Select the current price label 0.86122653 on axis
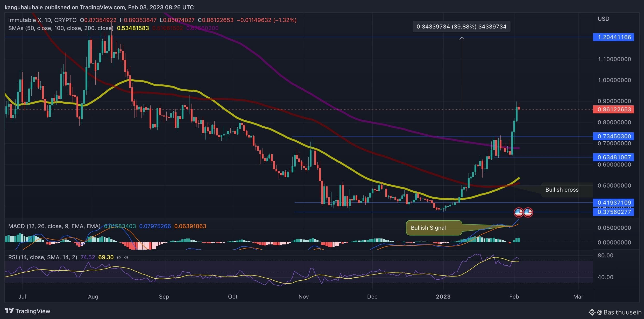 (x=614, y=109)
